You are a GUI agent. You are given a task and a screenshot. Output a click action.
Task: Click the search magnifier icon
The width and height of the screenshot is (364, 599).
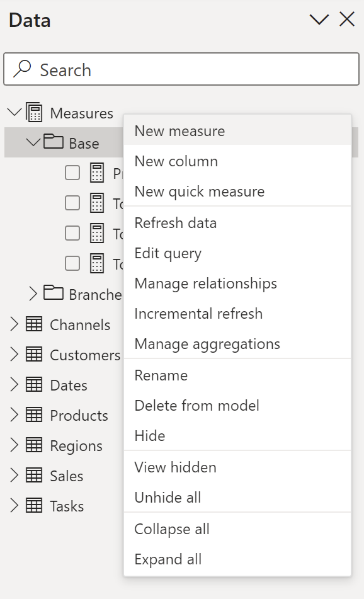point(22,69)
